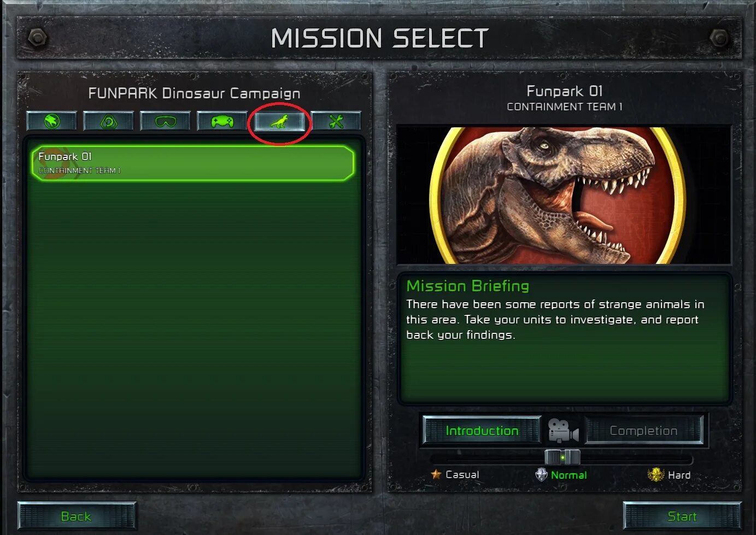Select the GDI eagle campaign tab
The height and width of the screenshot is (535, 756).
tap(52, 121)
